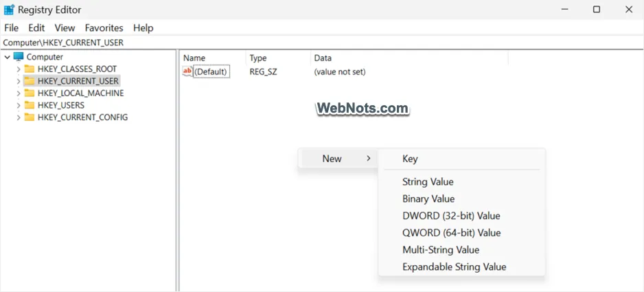Open the View menu
644x292 pixels.
click(x=65, y=28)
